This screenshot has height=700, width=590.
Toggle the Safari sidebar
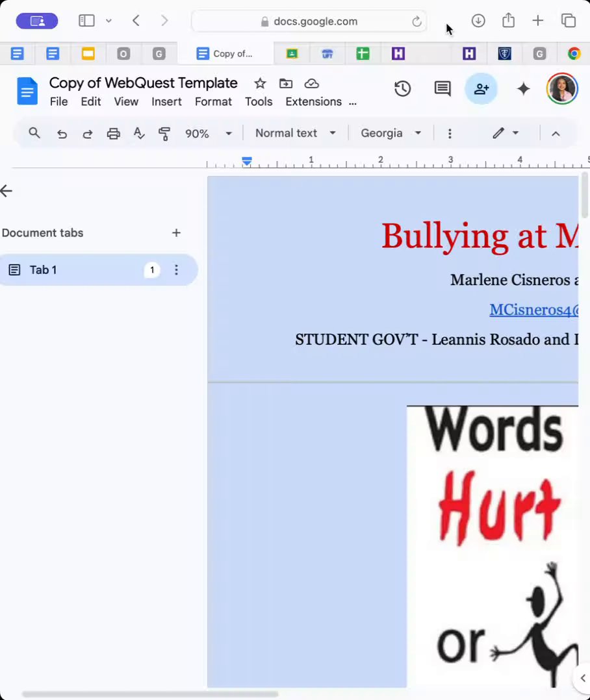(x=86, y=21)
